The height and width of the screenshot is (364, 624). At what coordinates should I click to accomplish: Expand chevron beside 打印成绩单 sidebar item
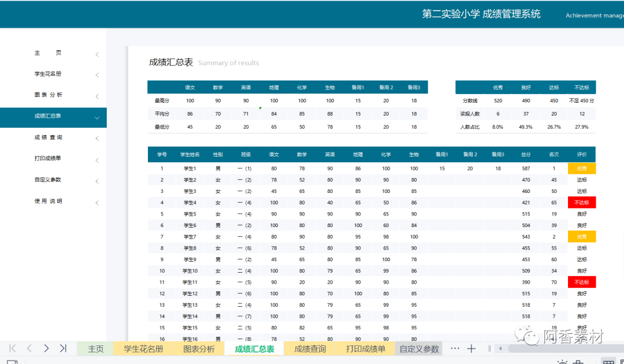pyautogui.click(x=97, y=160)
